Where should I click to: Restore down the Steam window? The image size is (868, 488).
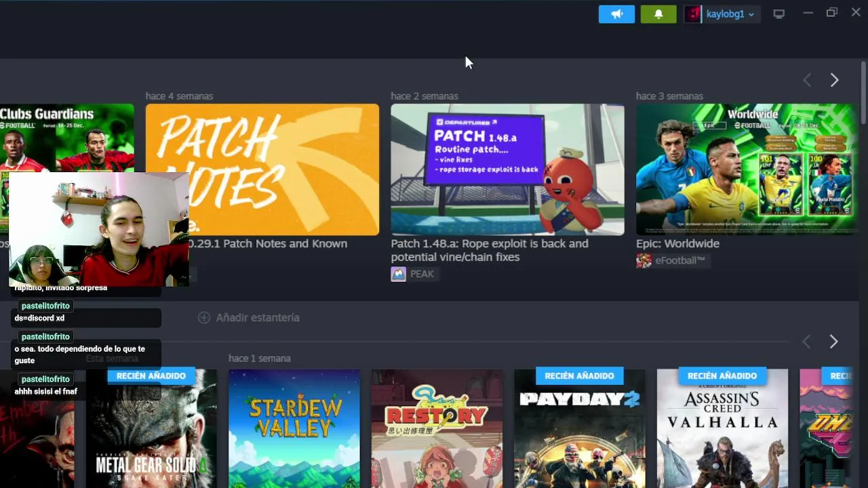832,13
